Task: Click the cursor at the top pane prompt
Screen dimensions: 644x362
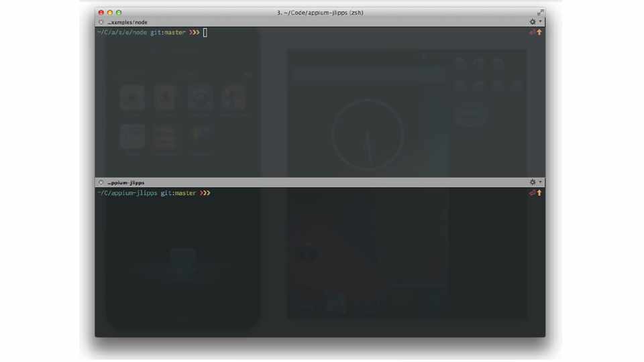Action: pyautogui.click(x=205, y=32)
